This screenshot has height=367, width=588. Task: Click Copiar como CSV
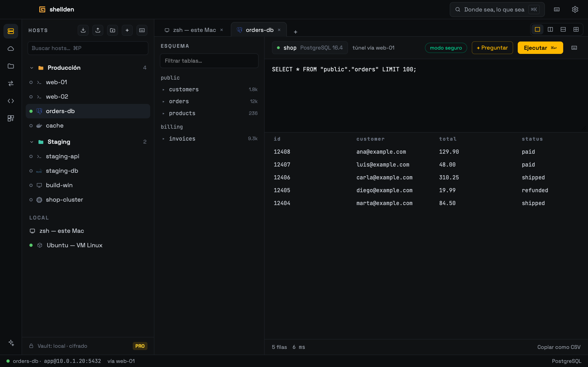559,347
